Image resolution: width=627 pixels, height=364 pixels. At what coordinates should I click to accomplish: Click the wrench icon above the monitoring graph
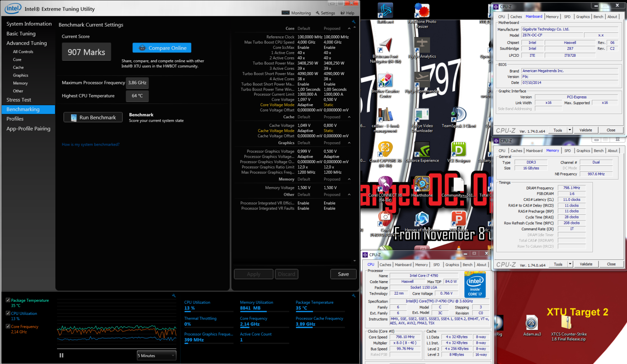click(174, 296)
